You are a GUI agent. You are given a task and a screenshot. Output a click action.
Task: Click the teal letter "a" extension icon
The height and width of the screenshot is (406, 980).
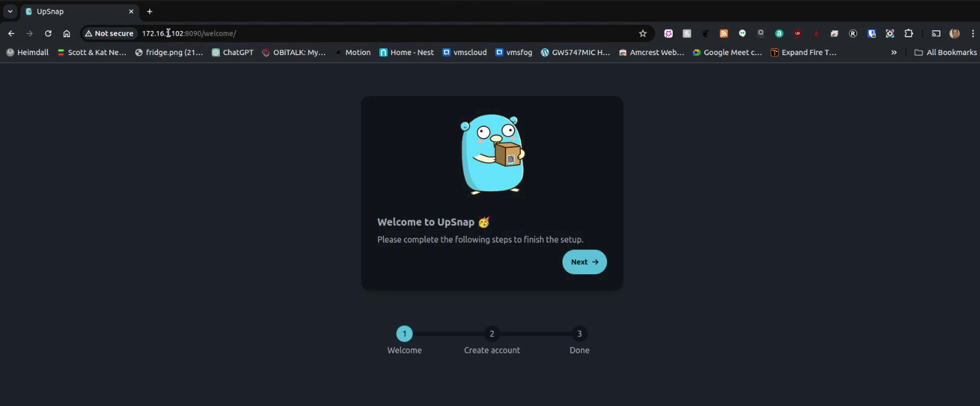pyautogui.click(x=779, y=33)
